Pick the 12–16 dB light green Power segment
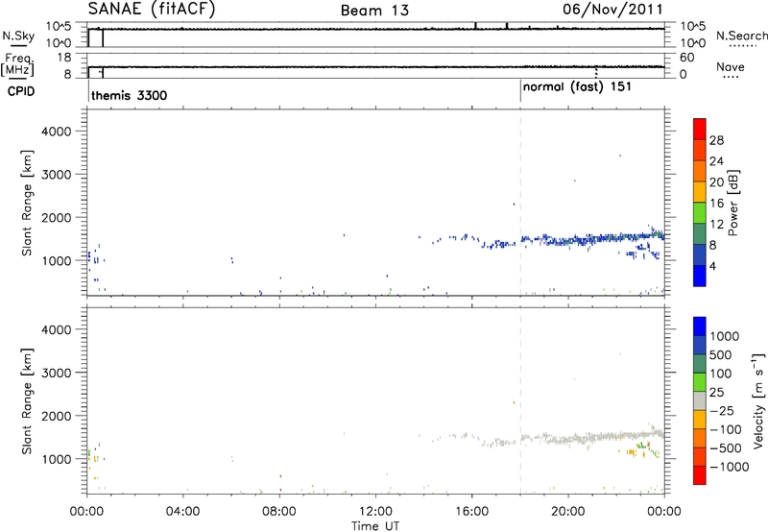768x532 pixels. click(x=700, y=212)
